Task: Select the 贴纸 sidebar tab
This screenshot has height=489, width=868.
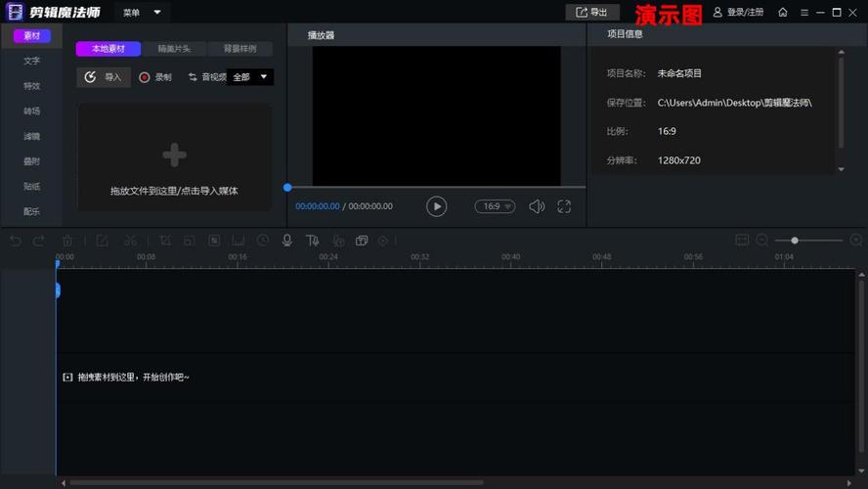Action: click(x=32, y=186)
